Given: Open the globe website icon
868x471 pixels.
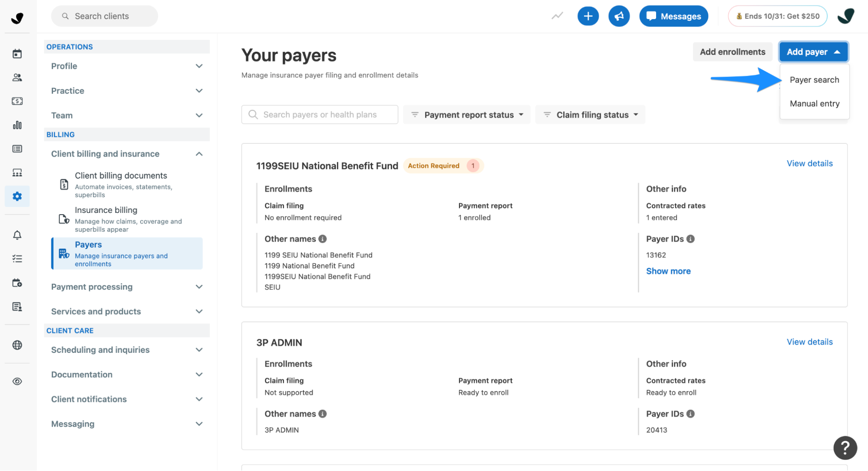Looking at the screenshot, I should 17,345.
